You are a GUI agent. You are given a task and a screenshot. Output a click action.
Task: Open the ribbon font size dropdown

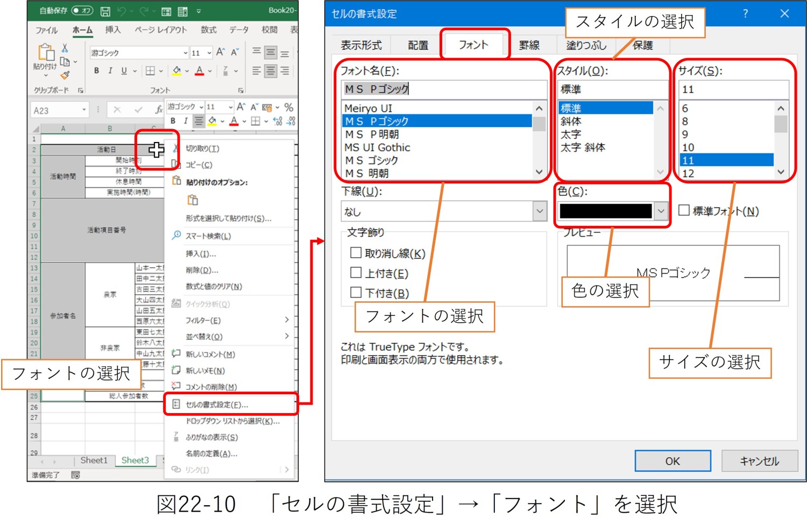[x=209, y=53]
